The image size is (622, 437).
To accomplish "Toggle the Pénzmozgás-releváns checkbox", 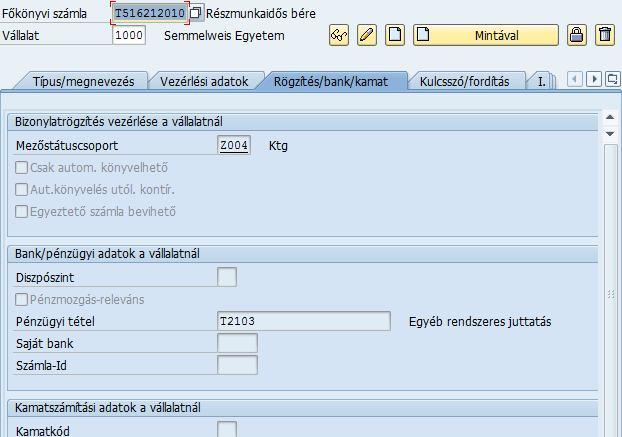I will 21,299.
